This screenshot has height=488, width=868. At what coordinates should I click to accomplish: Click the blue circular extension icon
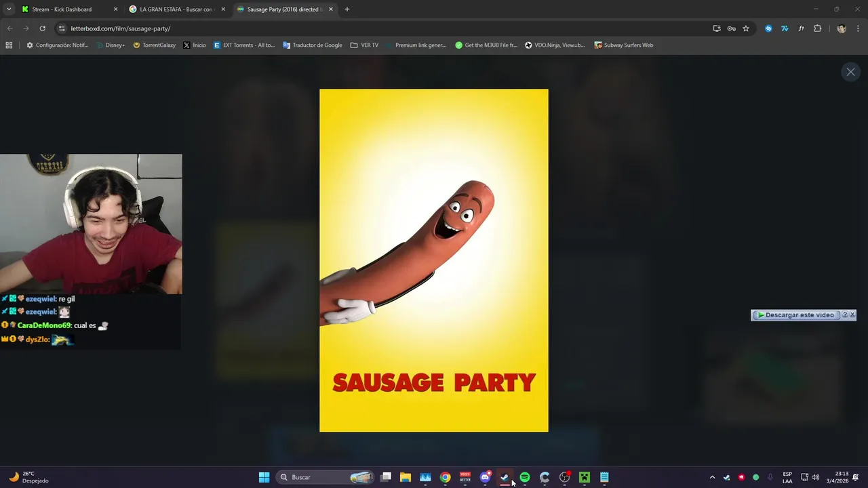(x=768, y=28)
